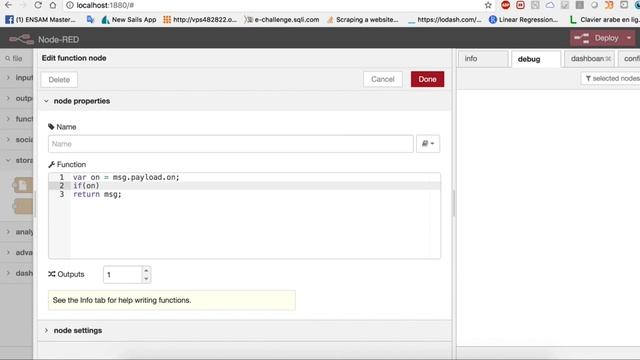Viewport: 640px width, 360px height.
Task: Open the Deploy options dropdown arrow
Action: [x=629, y=38]
